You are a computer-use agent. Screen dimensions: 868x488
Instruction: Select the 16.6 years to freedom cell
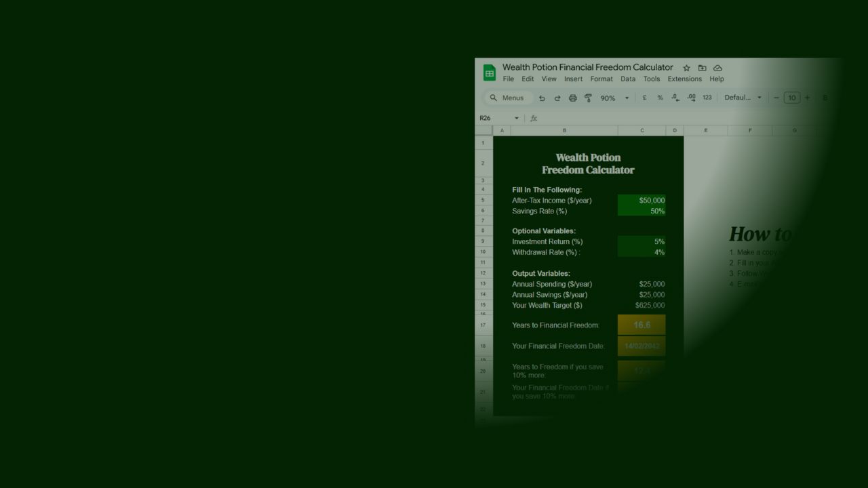(x=642, y=325)
